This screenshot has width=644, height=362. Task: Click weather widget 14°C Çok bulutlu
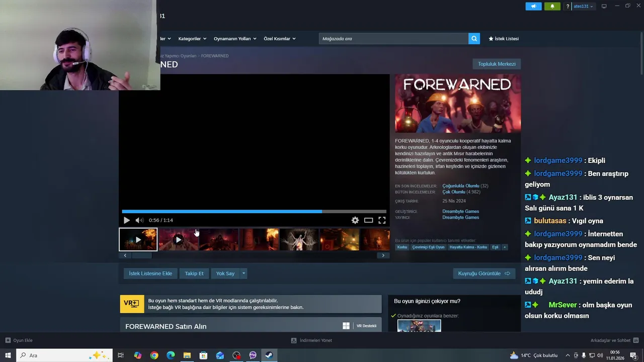coord(533,355)
